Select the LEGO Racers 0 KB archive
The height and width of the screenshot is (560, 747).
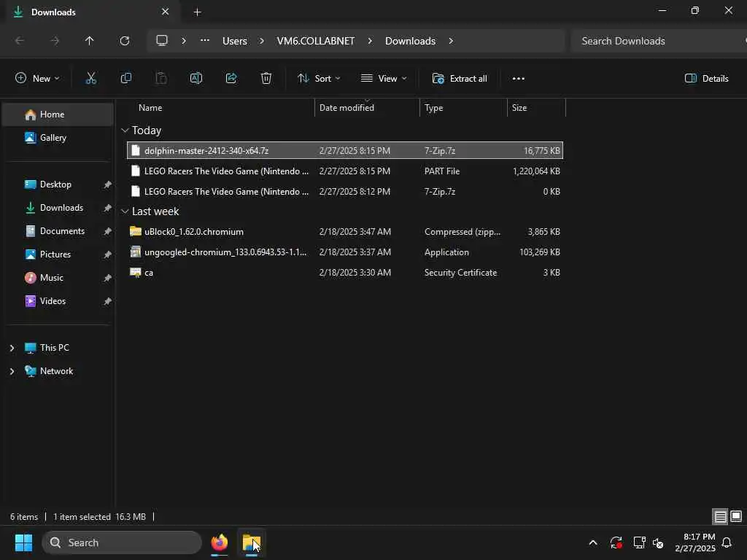point(345,192)
